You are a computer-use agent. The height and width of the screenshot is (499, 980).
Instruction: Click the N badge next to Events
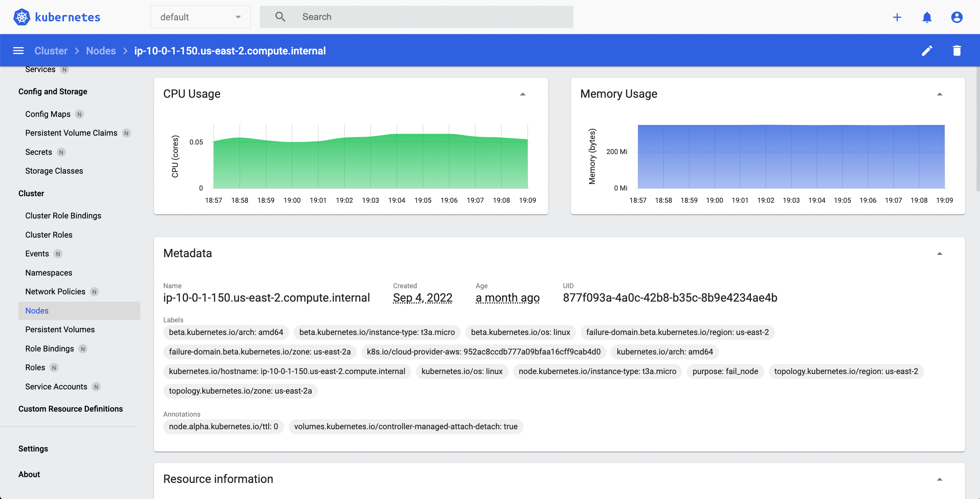pyautogui.click(x=58, y=254)
